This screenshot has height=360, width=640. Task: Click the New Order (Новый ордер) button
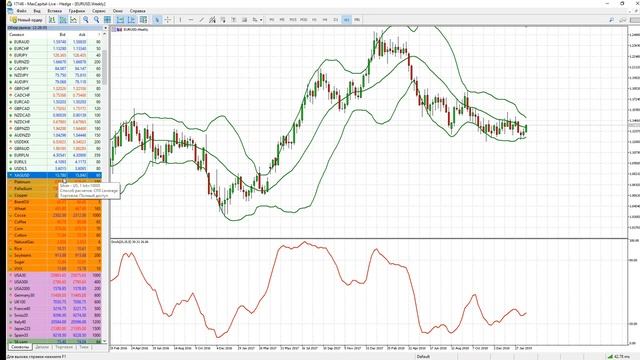pyautogui.click(x=26, y=20)
